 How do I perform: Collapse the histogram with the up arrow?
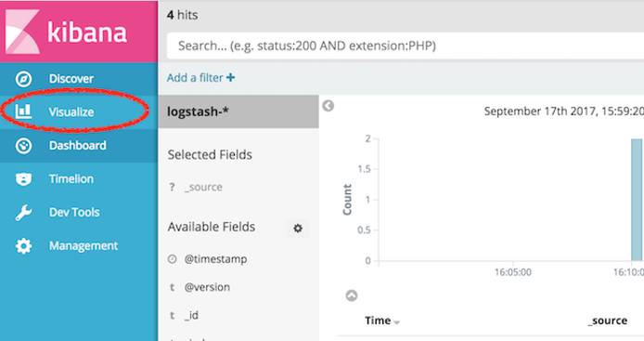[x=352, y=295]
